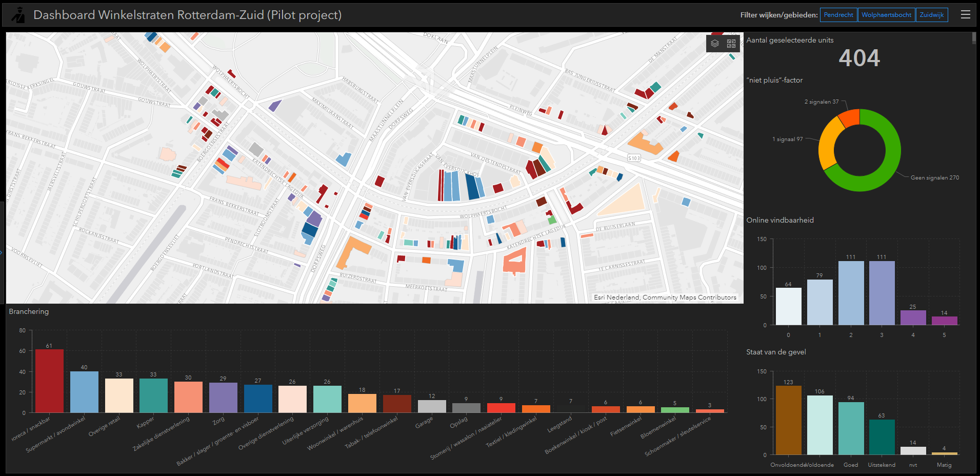Select the teal Kapper bar in Branchering
Image resolution: width=980 pixels, height=476 pixels.
coord(153,395)
